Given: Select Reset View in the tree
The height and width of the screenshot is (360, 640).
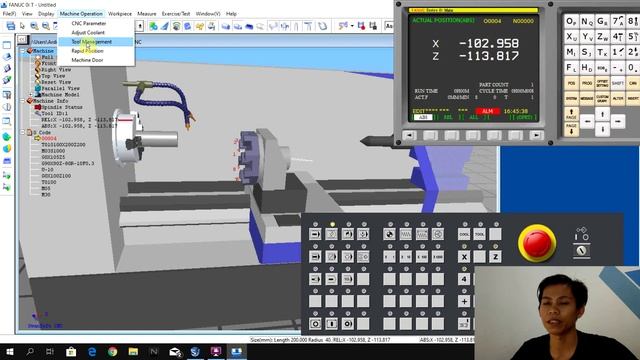Looking at the screenshot, I should coord(56,82).
